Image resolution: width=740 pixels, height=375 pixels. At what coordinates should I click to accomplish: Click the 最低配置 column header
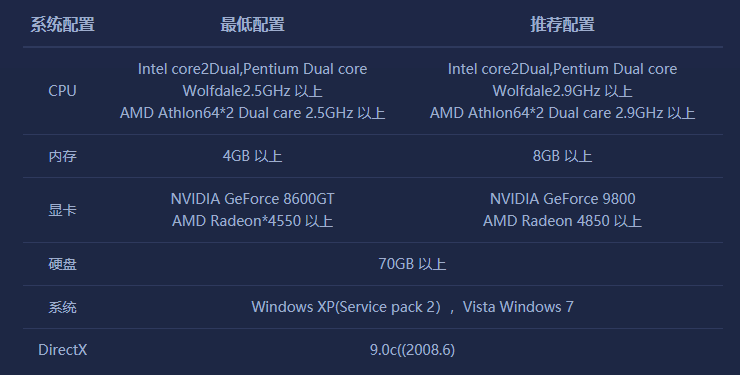click(x=252, y=25)
